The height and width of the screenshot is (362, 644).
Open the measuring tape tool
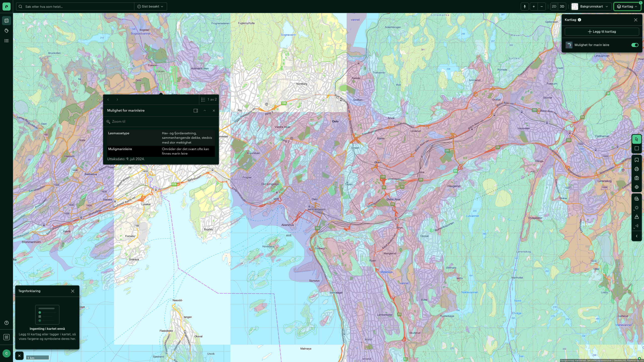coord(637,199)
